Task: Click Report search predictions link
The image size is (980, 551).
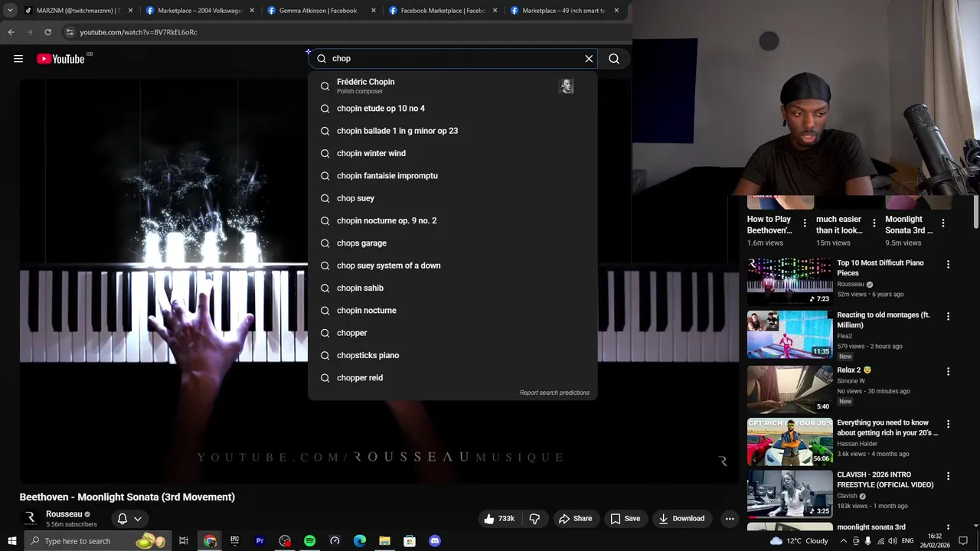Action: click(554, 393)
